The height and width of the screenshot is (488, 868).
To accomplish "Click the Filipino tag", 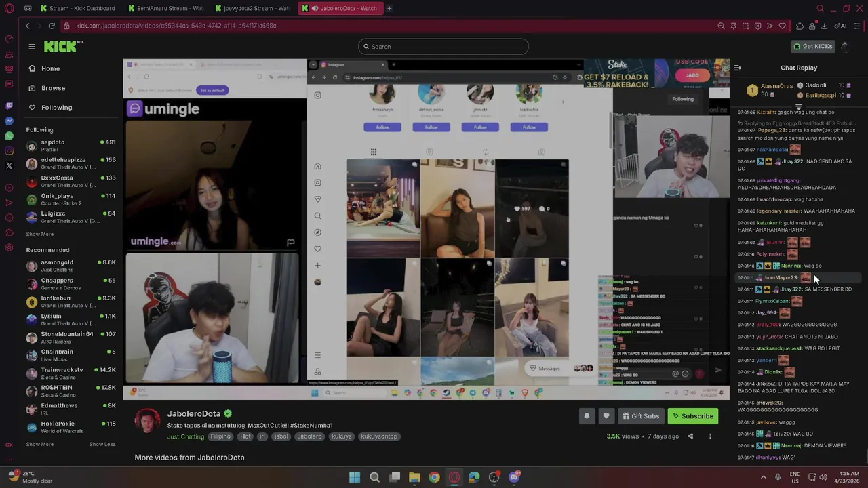I will click(x=220, y=436).
